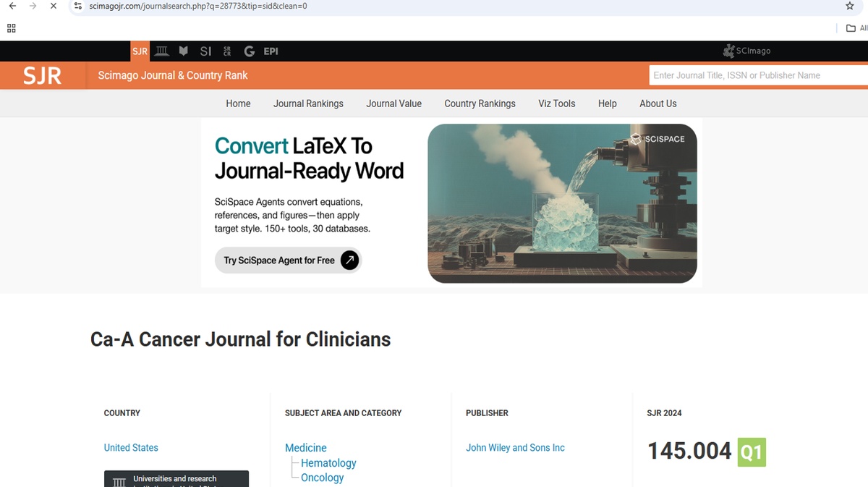Bookmark this page with the star icon
868x487 pixels.
tap(849, 6)
